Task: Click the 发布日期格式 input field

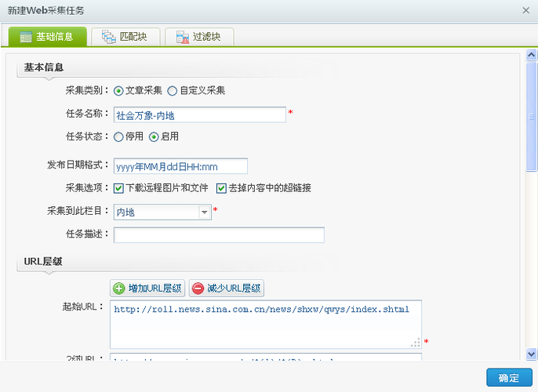Action: point(180,166)
